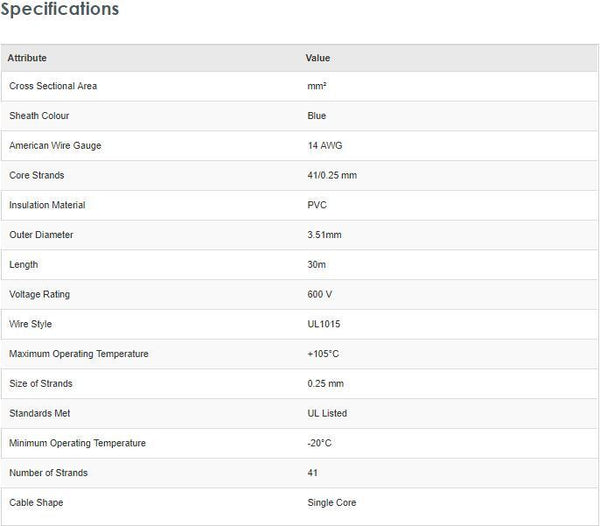Click the 14 AWG value
The image size is (600, 526).
click(x=325, y=146)
